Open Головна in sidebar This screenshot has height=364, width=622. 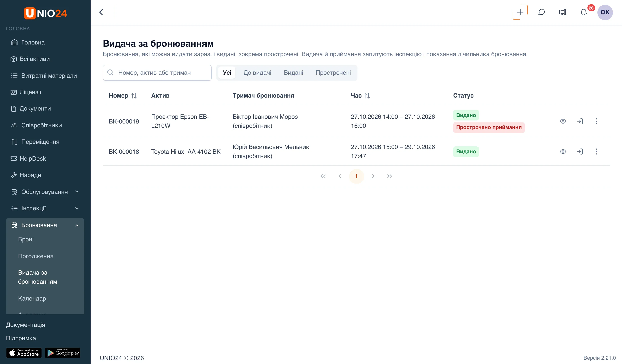[45, 43]
